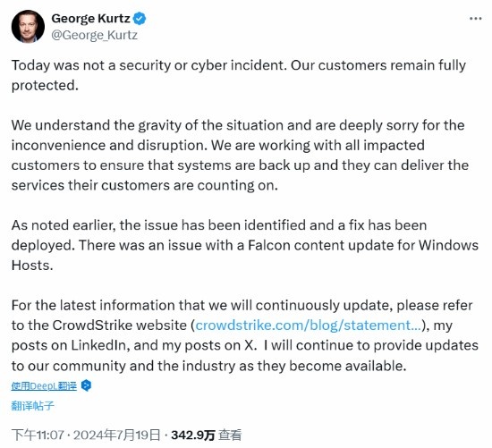Click the 'We understand the gravity' paragraph

pyautogui.click(x=240, y=156)
